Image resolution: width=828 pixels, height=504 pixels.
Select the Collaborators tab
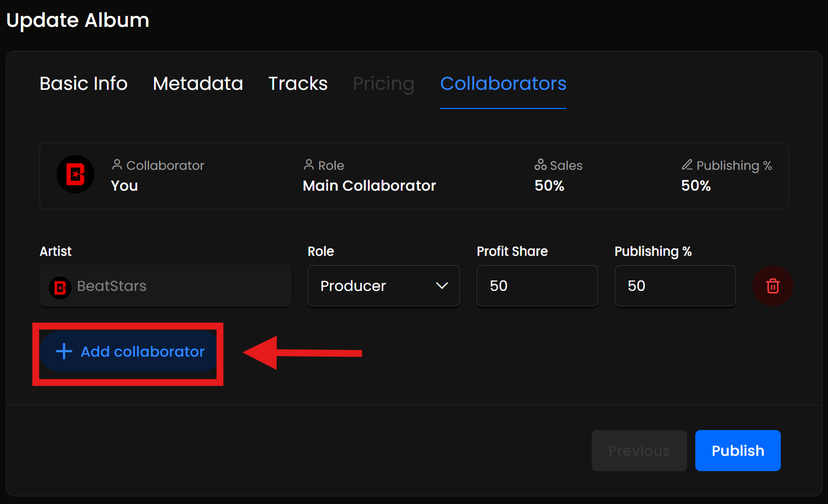[x=503, y=83]
